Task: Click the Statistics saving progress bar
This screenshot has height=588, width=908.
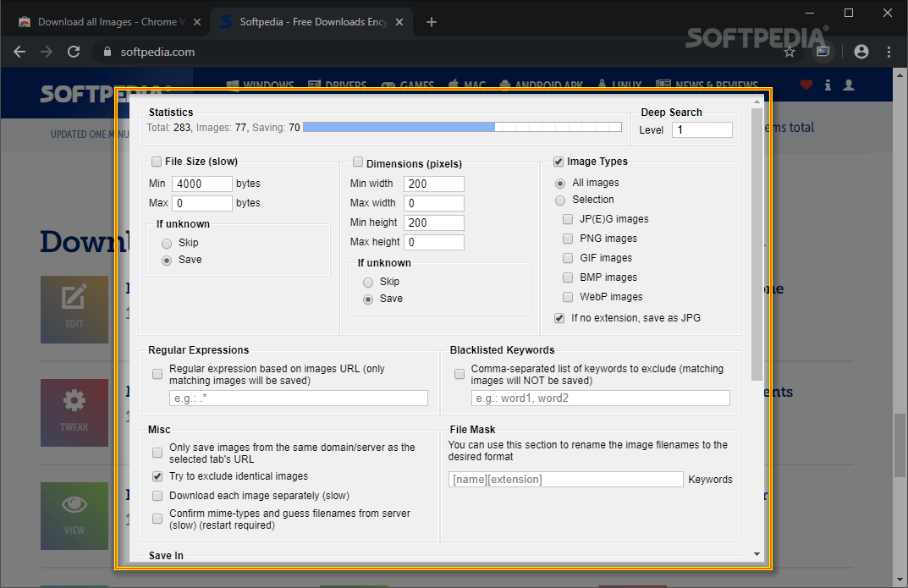Action: click(x=462, y=127)
